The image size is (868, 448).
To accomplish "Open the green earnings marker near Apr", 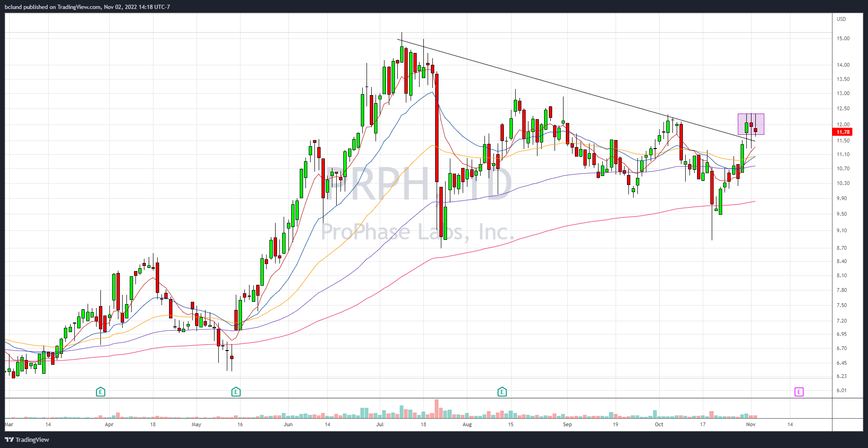I will pos(100,392).
